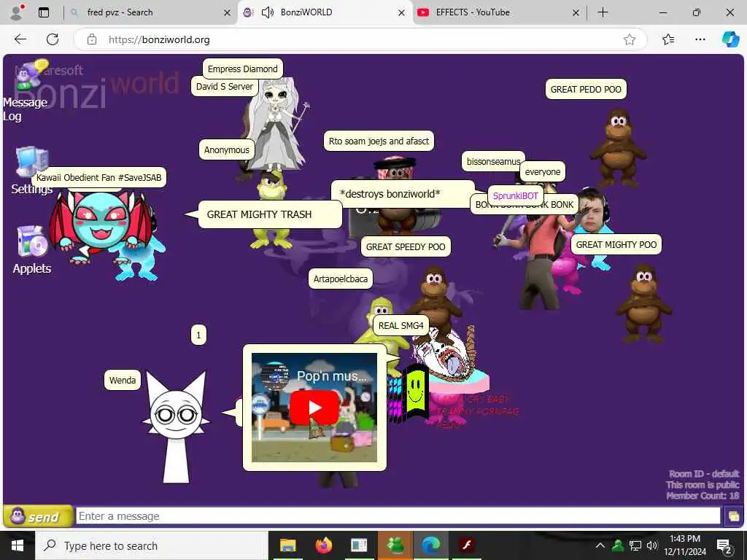Click the gorilla under GREAT PEDO POO

click(618, 147)
